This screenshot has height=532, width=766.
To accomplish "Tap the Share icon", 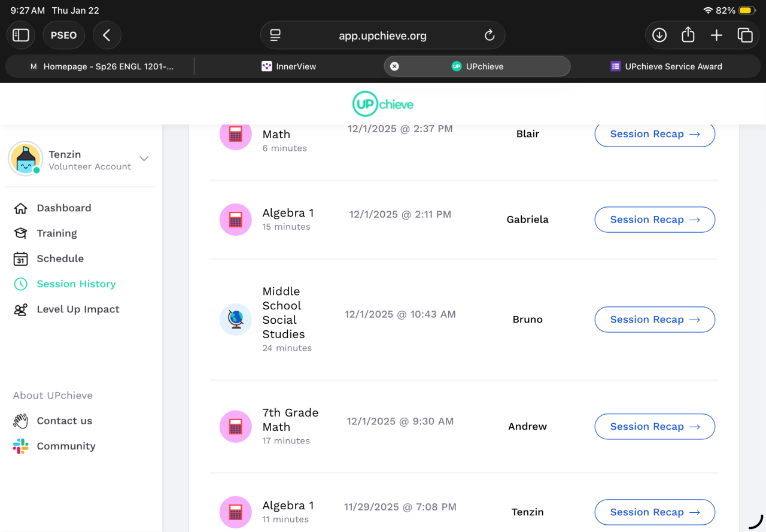I will pyautogui.click(x=688, y=35).
